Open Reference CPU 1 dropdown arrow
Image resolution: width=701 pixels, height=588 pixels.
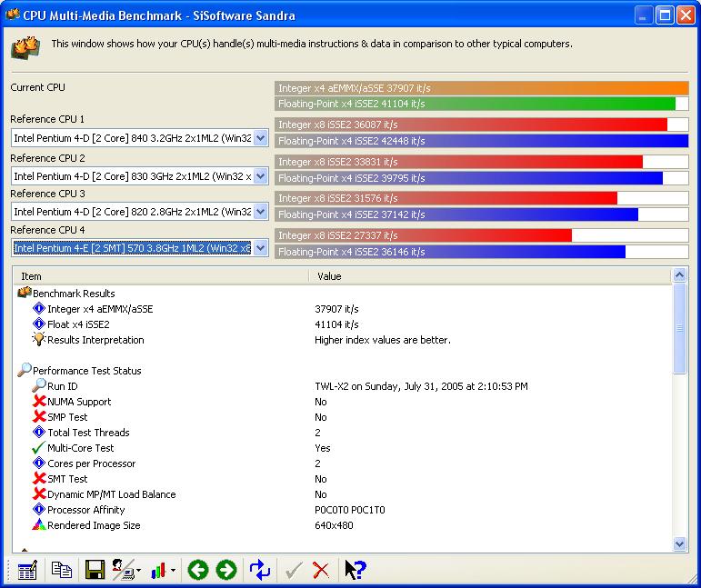coord(261,138)
